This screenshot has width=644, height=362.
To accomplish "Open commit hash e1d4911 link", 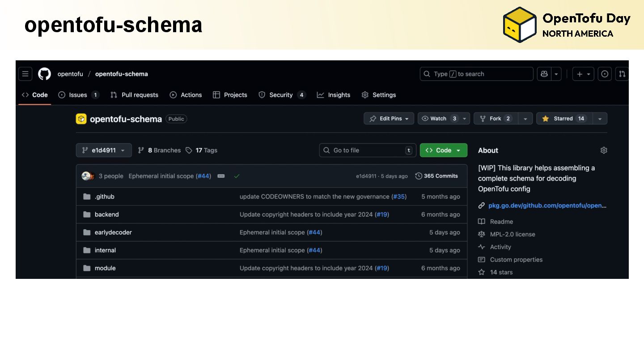I will click(x=366, y=176).
